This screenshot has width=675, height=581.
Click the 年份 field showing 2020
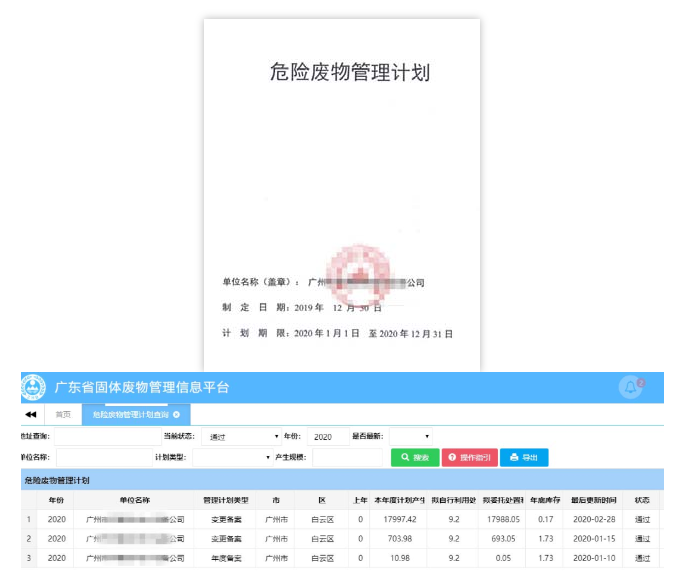[328, 436]
